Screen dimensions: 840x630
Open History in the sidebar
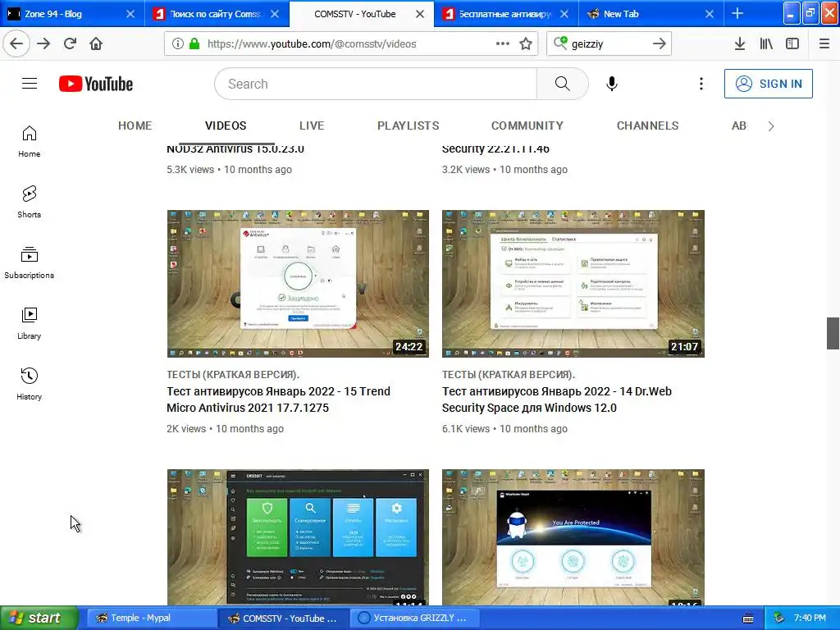coord(29,384)
